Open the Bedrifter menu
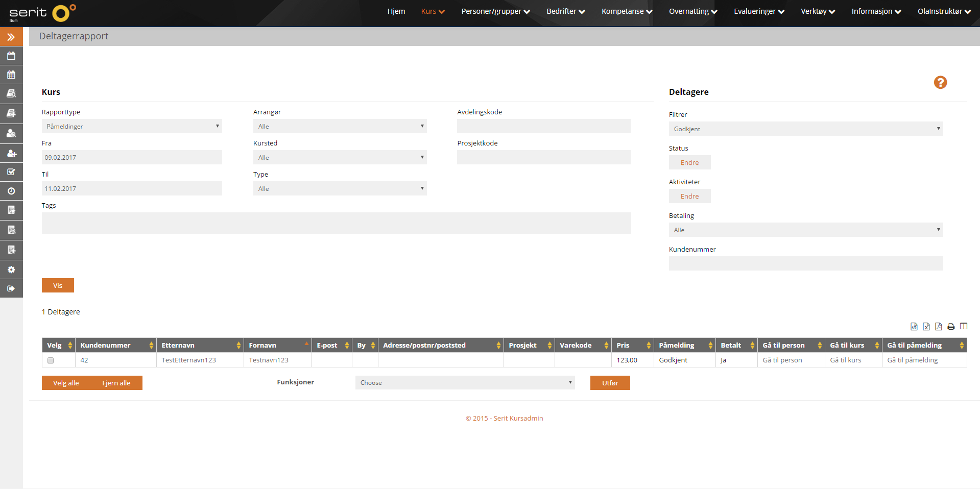980x489 pixels. 566,11
